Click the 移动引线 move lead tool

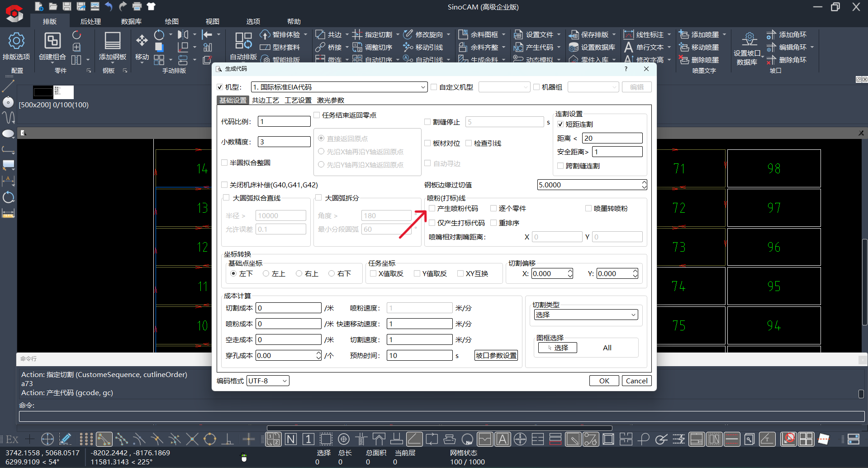coord(423,47)
